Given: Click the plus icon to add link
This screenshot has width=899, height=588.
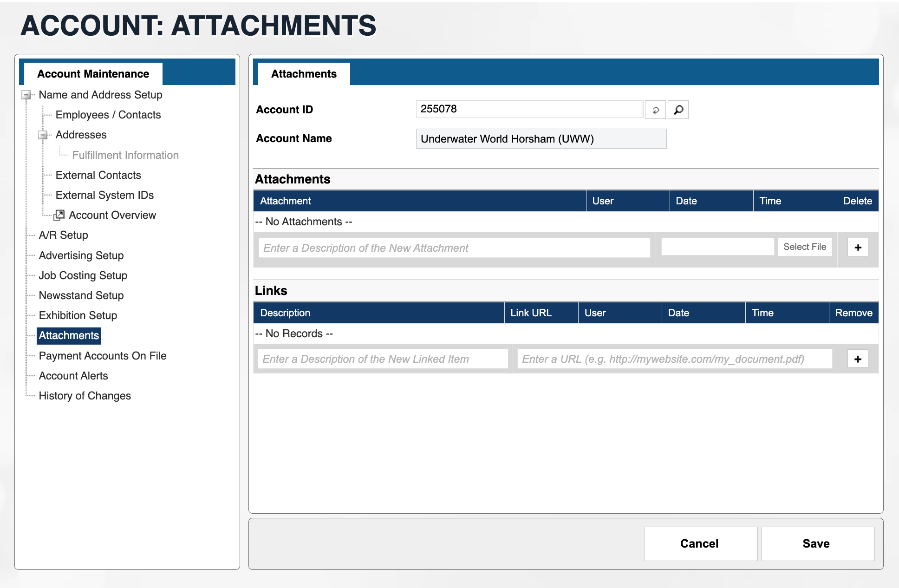Looking at the screenshot, I should point(857,359).
